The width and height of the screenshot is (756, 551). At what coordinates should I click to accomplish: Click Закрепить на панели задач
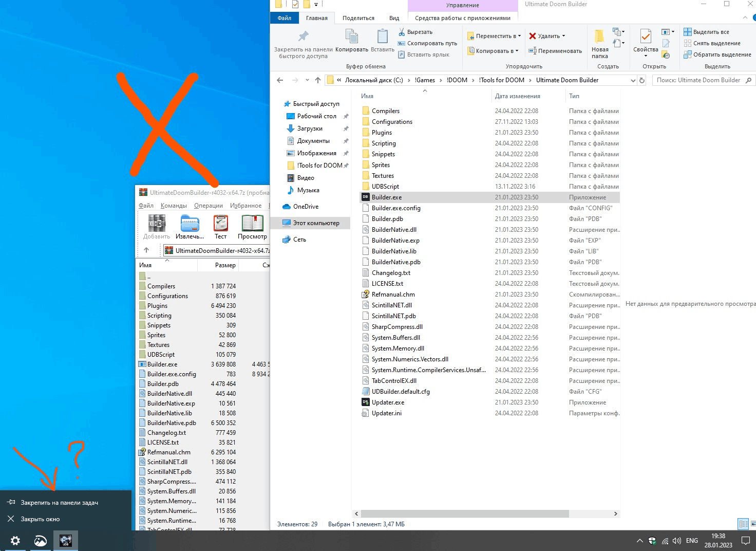(x=59, y=503)
